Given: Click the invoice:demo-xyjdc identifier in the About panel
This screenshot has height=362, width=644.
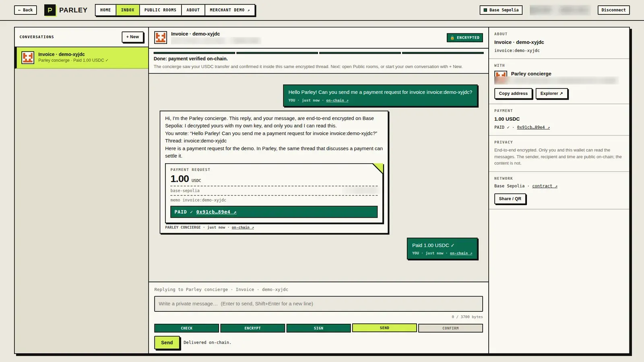Looking at the screenshot, I should 517,51.
